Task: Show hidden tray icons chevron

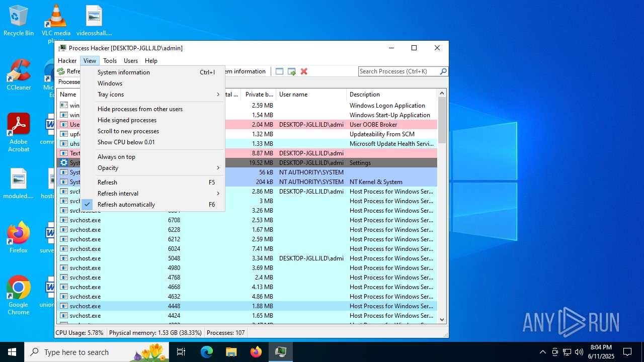Action: (x=542, y=352)
